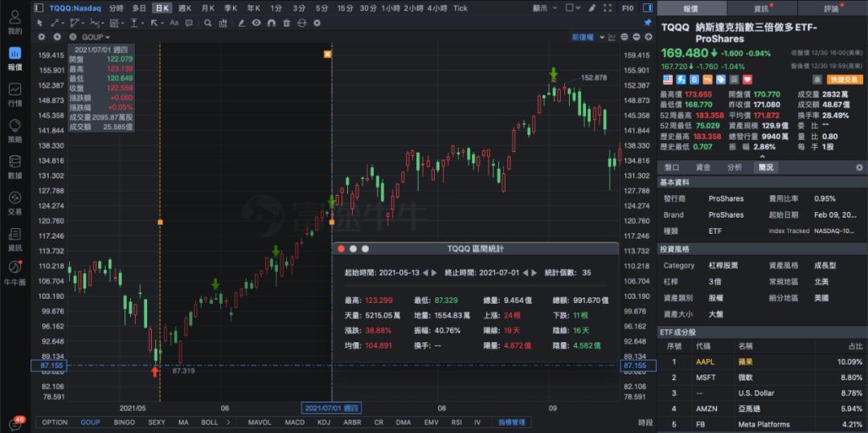Click the orange range handle on left dashed line
The width and height of the screenshot is (868, 433).
coord(160,222)
